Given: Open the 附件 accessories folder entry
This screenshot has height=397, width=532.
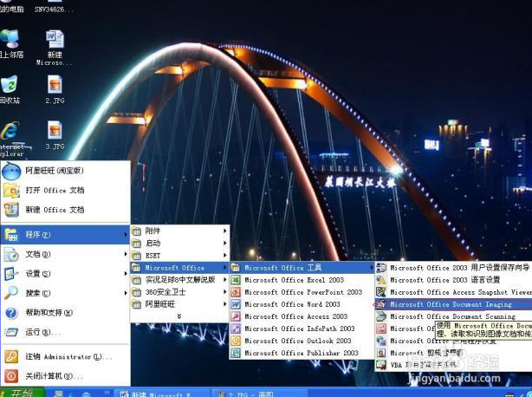Looking at the screenshot, I should (180, 231).
